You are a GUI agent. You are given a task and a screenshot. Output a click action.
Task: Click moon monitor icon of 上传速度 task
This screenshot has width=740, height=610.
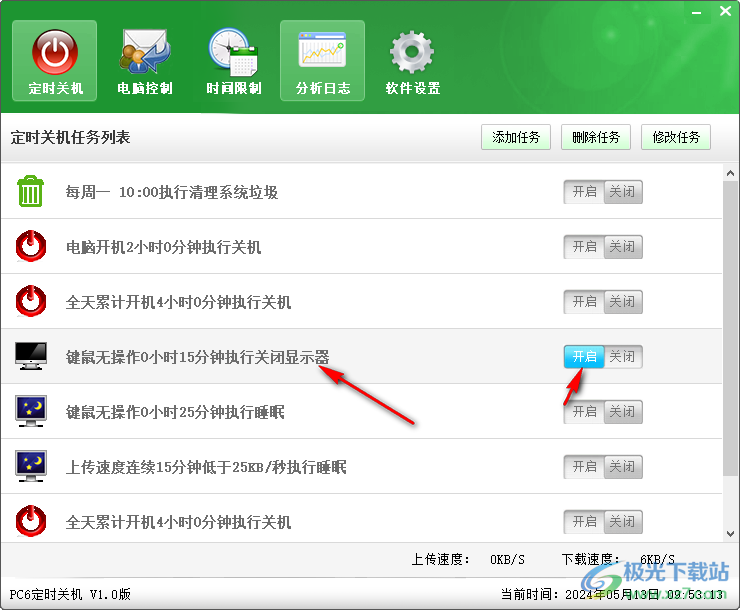coord(31,466)
